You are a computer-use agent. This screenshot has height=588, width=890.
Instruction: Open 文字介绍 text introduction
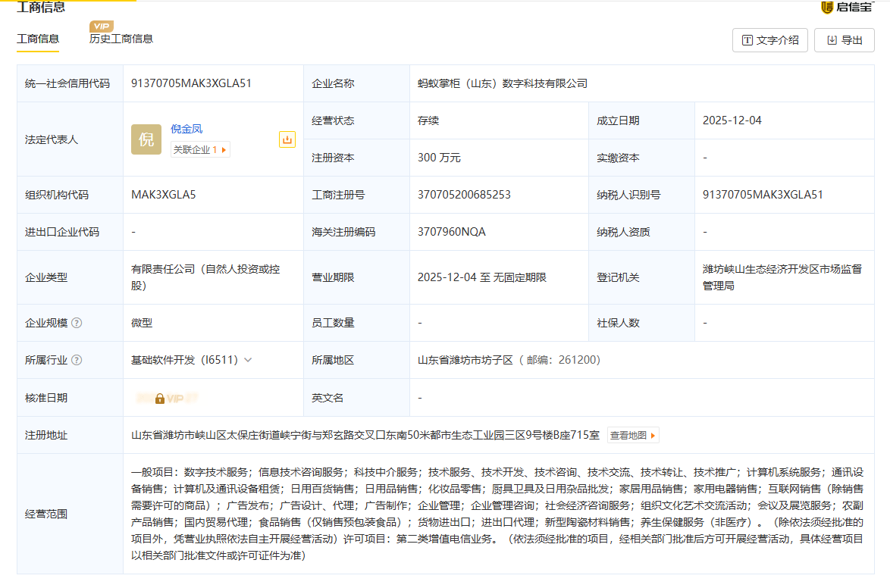coord(769,40)
